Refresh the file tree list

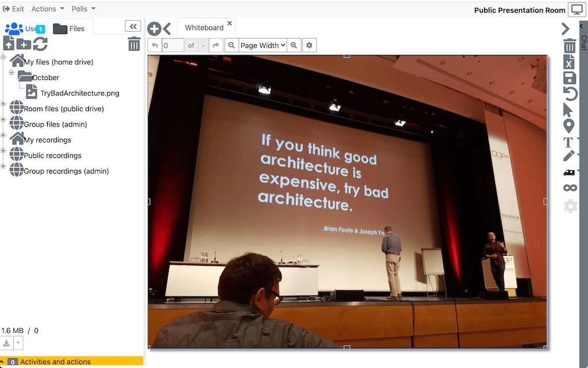[40, 44]
